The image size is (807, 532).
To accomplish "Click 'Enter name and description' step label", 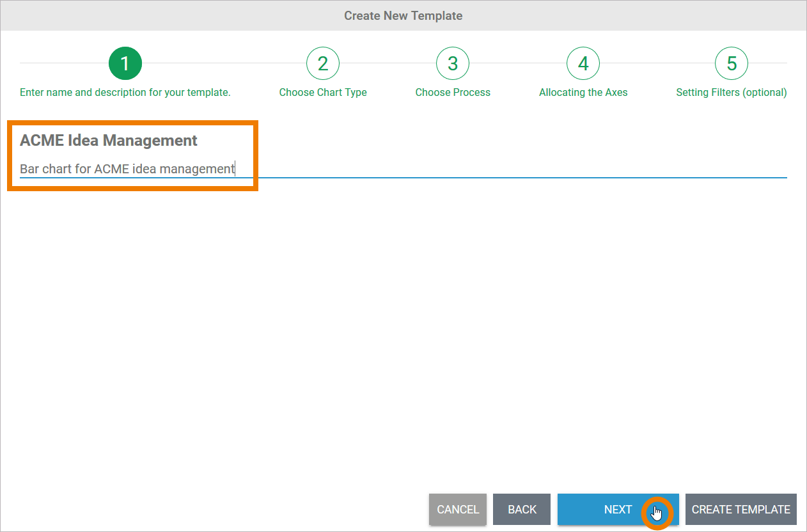I will tap(125, 92).
